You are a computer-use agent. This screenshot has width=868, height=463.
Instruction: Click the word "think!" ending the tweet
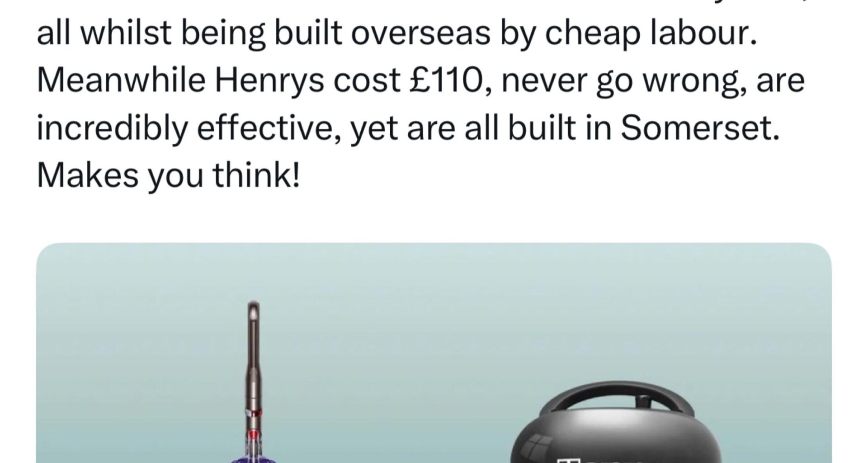(x=256, y=175)
